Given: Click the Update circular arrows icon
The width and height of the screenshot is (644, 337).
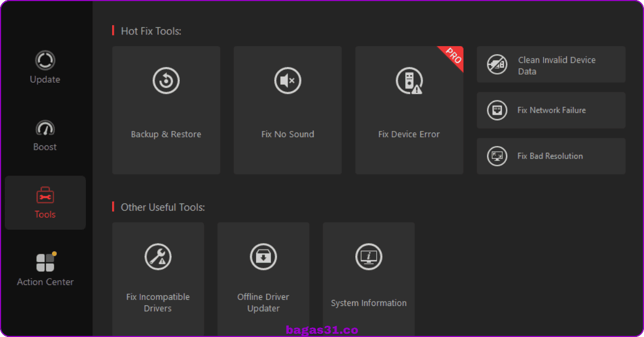Looking at the screenshot, I should click(x=45, y=60).
